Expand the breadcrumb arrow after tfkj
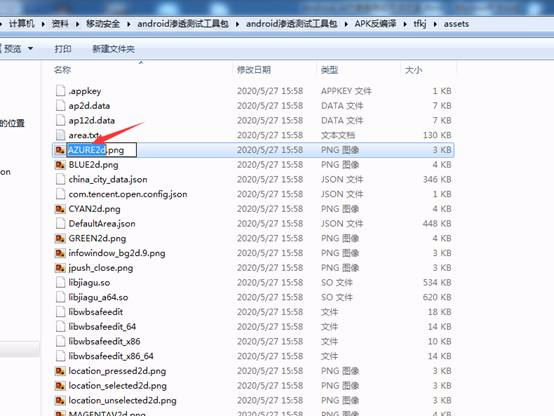Screen dimensions: 554x416 click(x=435, y=24)
